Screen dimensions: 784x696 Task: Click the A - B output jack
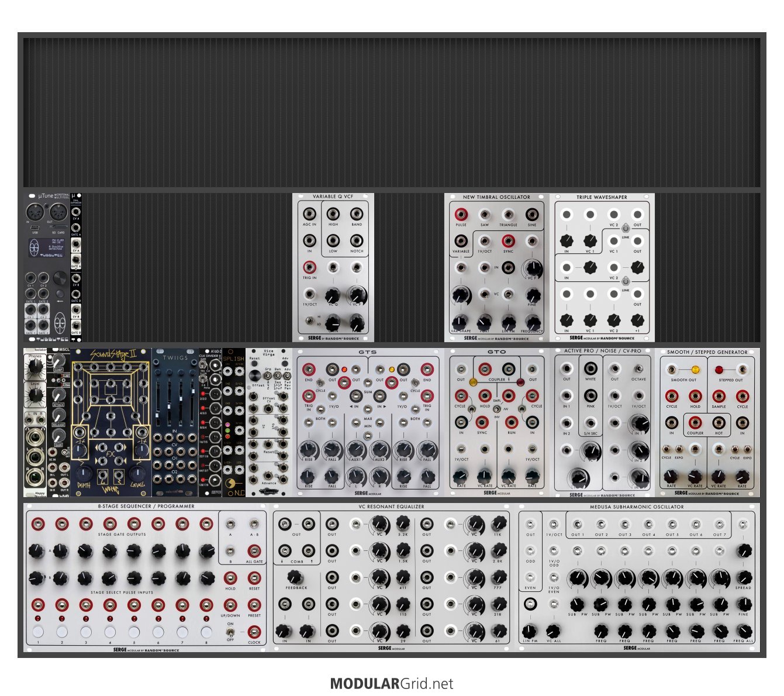[254, 524]
